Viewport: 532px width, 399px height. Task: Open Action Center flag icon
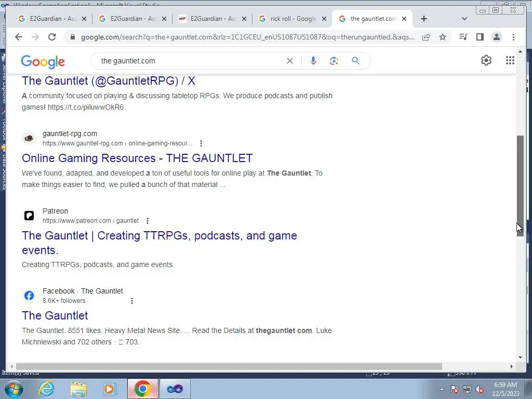(x=455, y=390)
